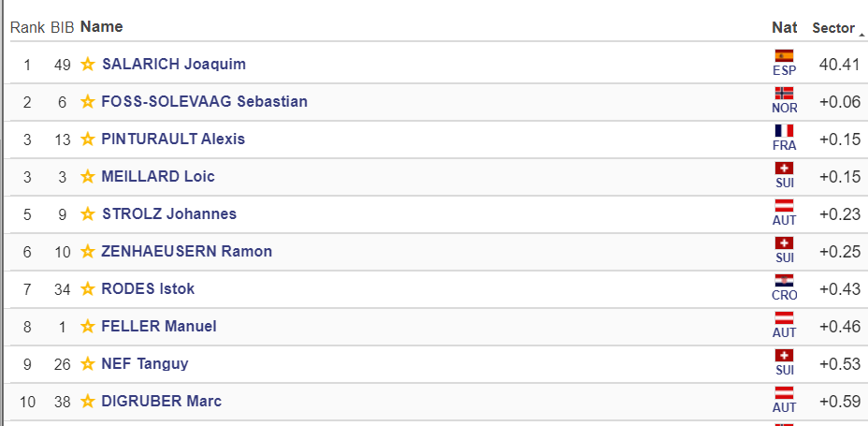Select the +0.59 sector time cell

pyautogui.click(x=840, y=401)
